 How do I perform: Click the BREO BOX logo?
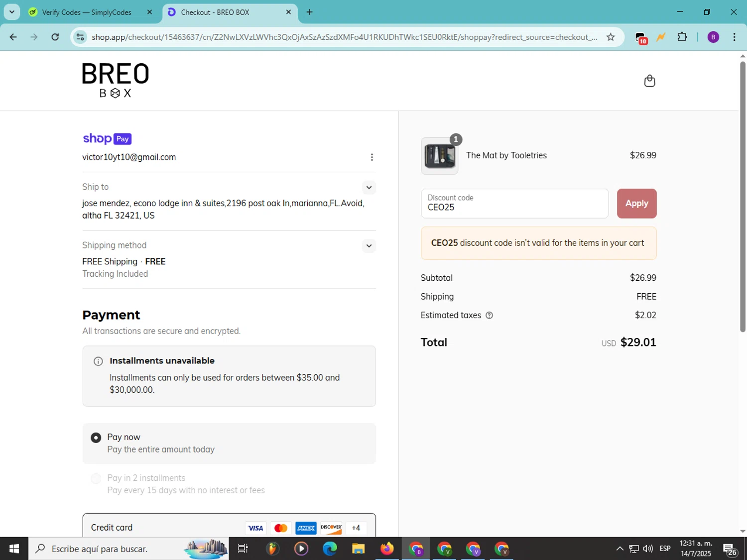click(x=115, y=80)
